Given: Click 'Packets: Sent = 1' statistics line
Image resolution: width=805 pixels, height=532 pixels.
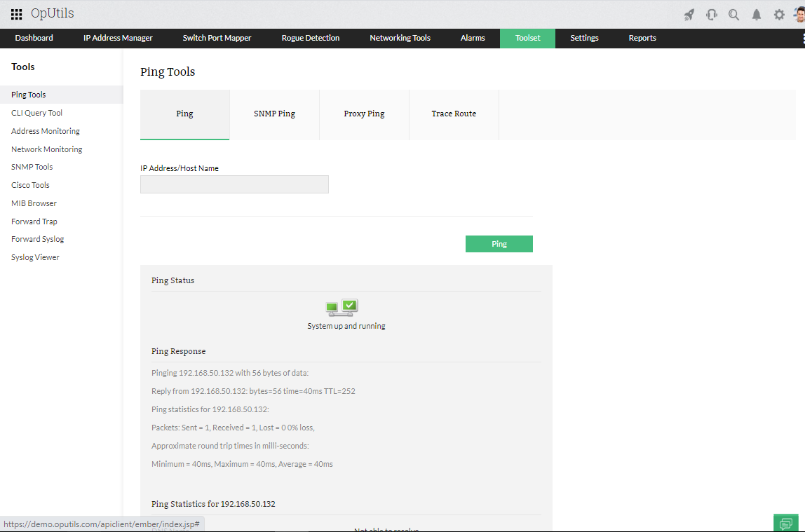Looking at the screenshot, I should pyautogui.click(x=233, y=428).
